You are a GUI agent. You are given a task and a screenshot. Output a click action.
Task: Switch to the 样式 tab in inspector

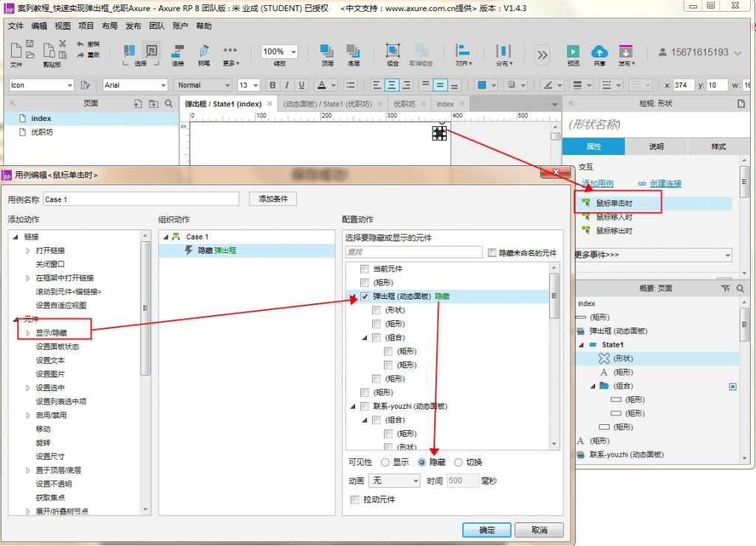(x=718, y=146)
